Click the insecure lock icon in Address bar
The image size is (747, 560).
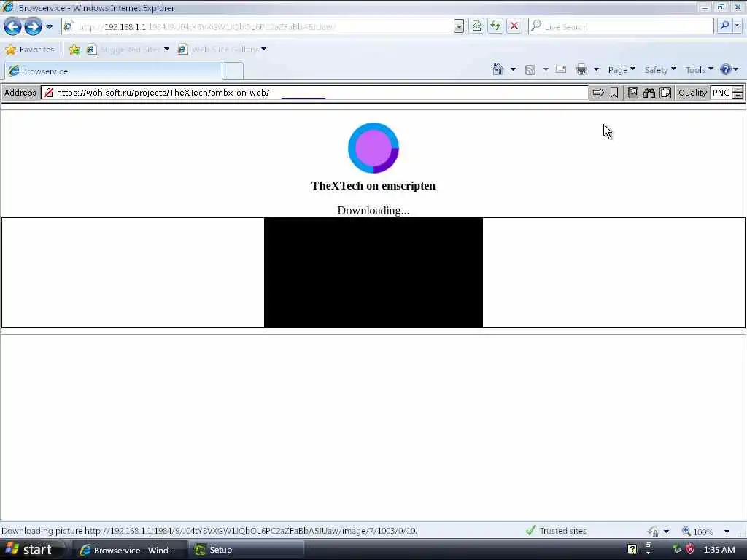[x=49, y=93]
